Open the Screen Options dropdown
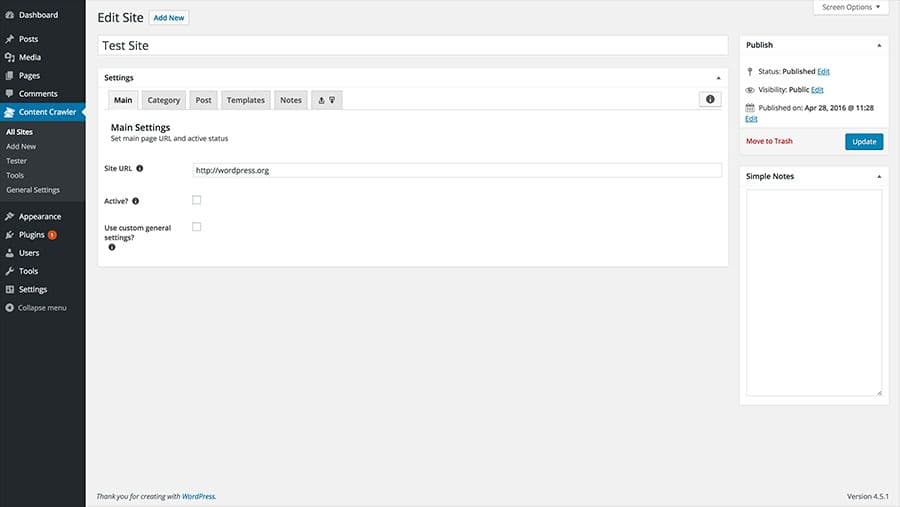 851,7
